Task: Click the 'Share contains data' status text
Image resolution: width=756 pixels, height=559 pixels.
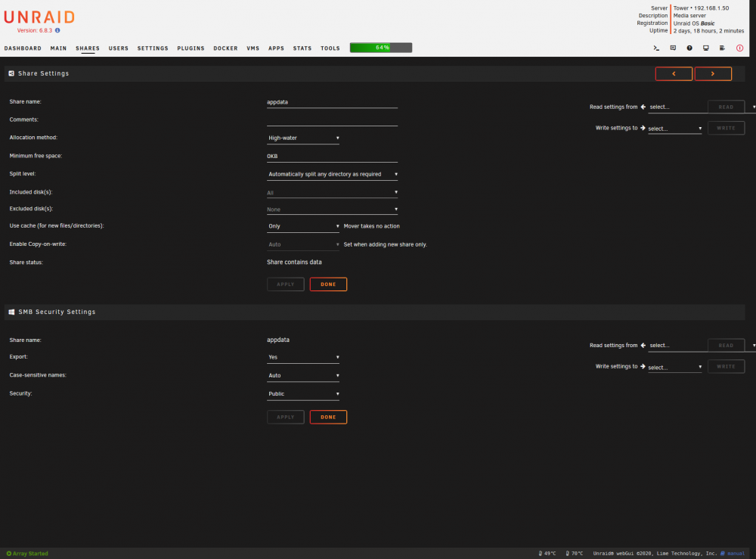Action: 294,262
